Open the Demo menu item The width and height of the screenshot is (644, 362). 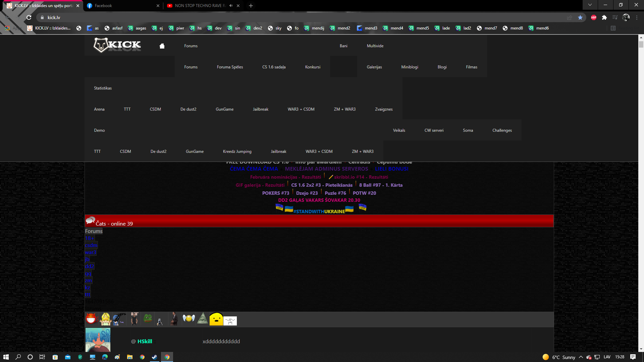coord(99,130)
